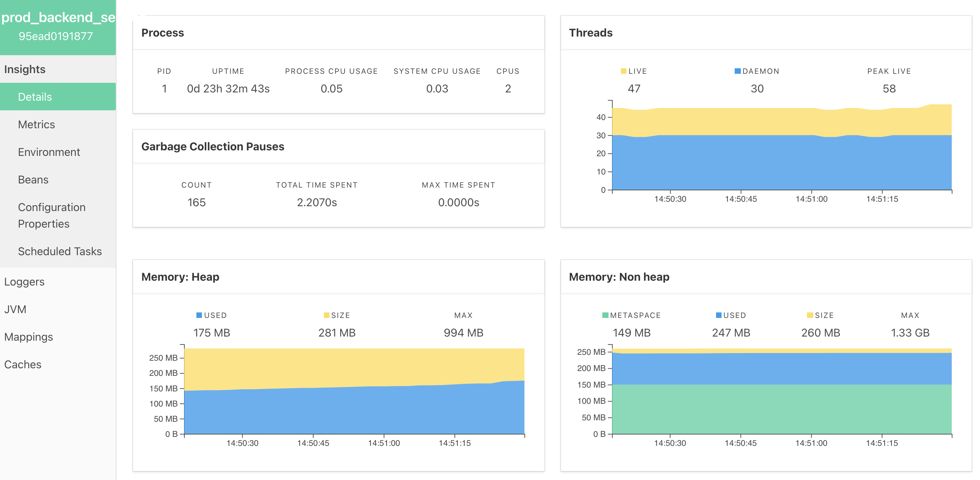Click the blue DAEMON threads legend swatch
Screen dimensions: 980x480
737,71
